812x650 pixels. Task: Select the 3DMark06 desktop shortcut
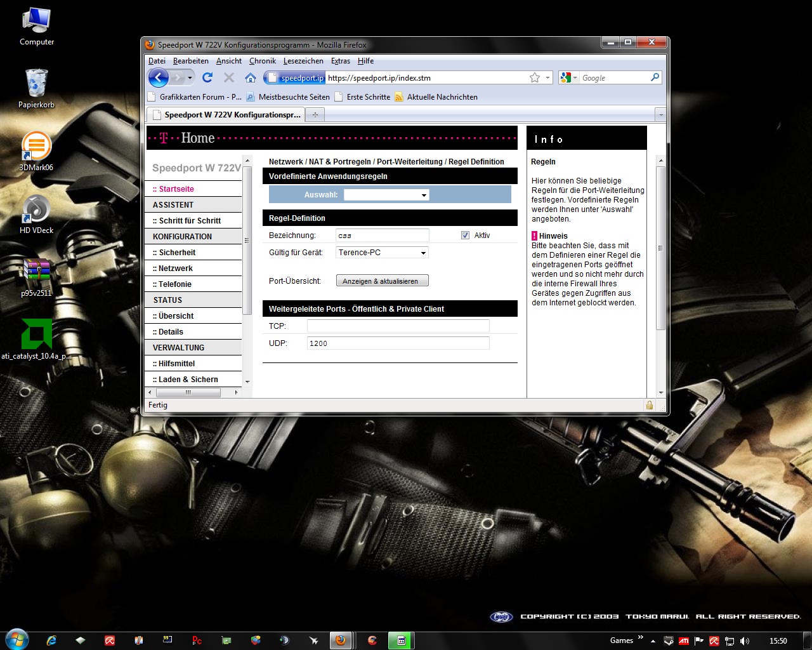point(37,151)
